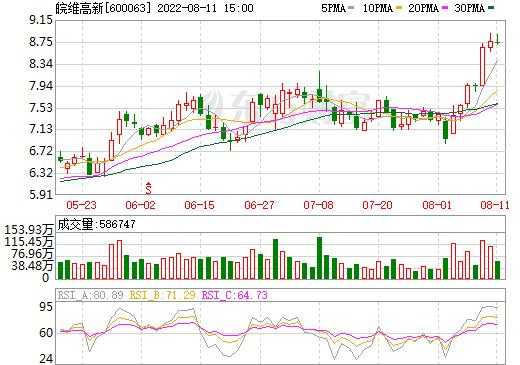Click the 10PMA legend label
The height and width of the screenshot is (365, 520).
[x=377, y=8]
